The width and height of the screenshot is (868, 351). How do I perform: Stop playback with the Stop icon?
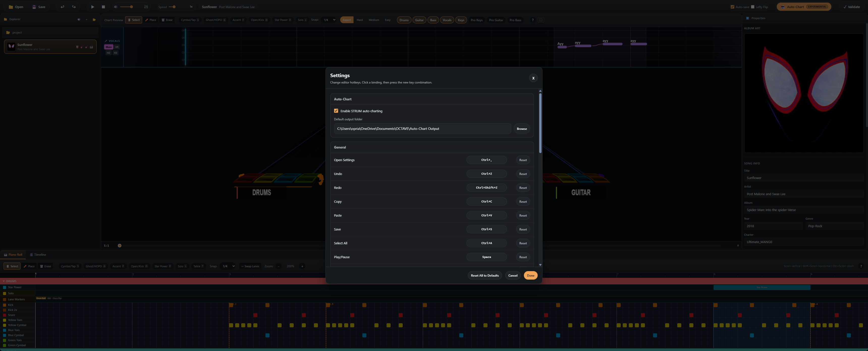pyautogui.click(x=103, y=7)
